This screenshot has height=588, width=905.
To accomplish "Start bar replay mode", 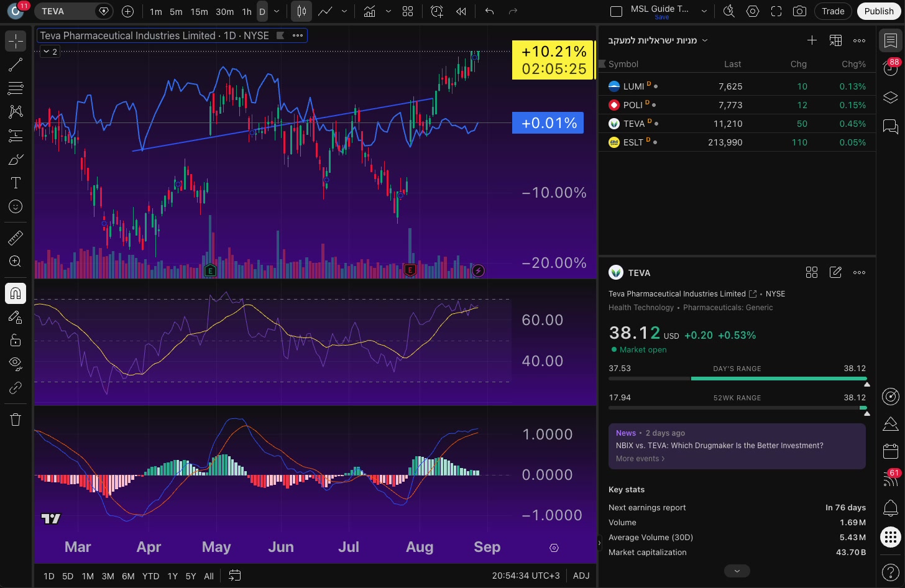I will tap(461, 11).
